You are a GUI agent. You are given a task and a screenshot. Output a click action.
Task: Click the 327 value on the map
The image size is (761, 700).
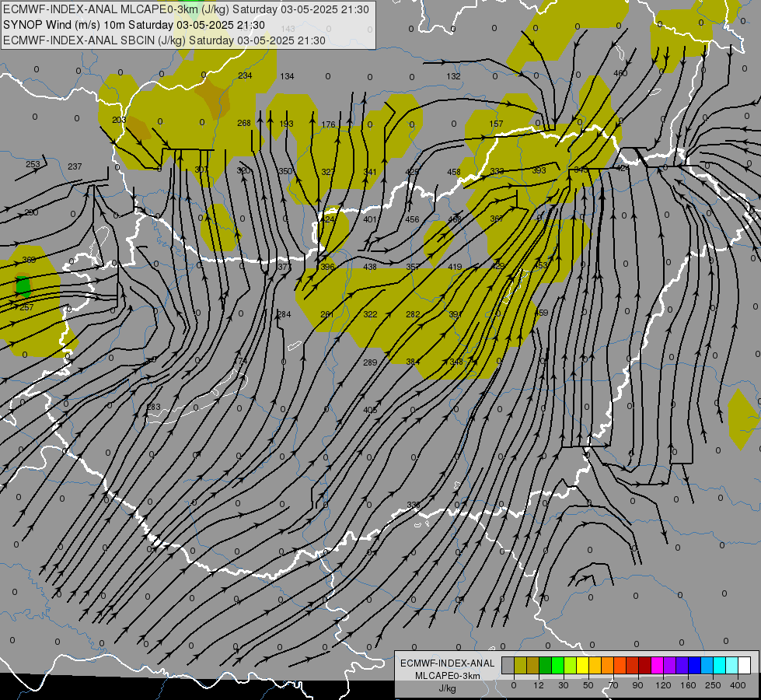tap(328, 172)
